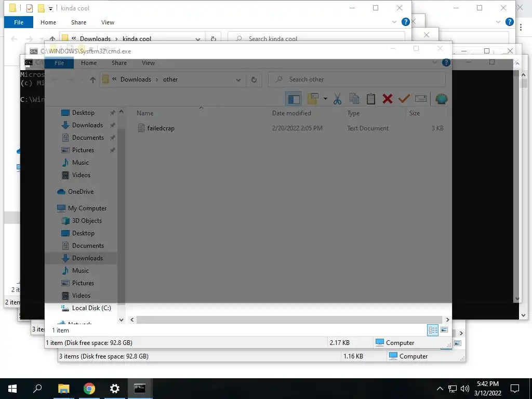This screenshot has height=399, width=532.
Task: Open the File menu in 'kinda cool' window
Action: pos(19,22)
